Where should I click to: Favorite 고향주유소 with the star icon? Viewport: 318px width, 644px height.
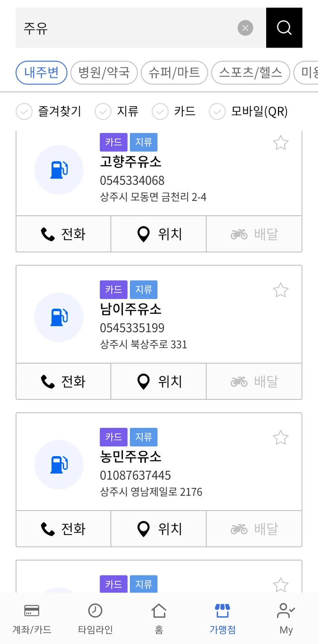point(281,142)
